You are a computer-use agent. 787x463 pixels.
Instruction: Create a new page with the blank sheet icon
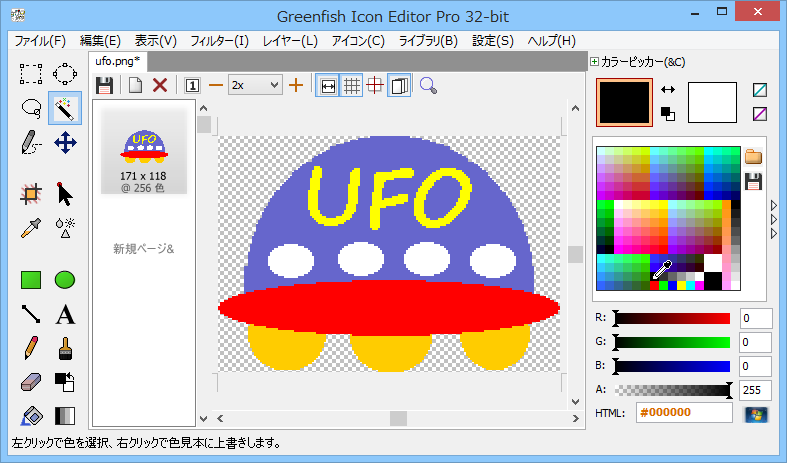(135, 85)
